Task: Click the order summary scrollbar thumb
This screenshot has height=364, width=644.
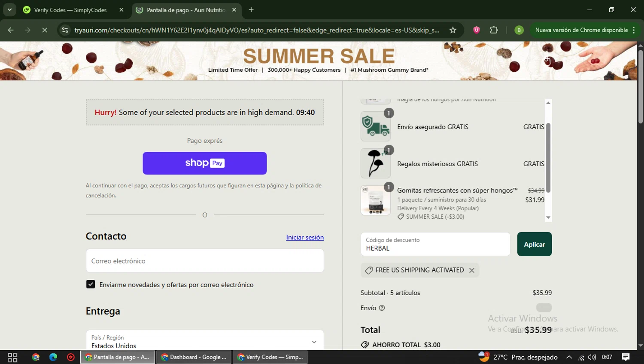Action: click(x=548, y=157)
